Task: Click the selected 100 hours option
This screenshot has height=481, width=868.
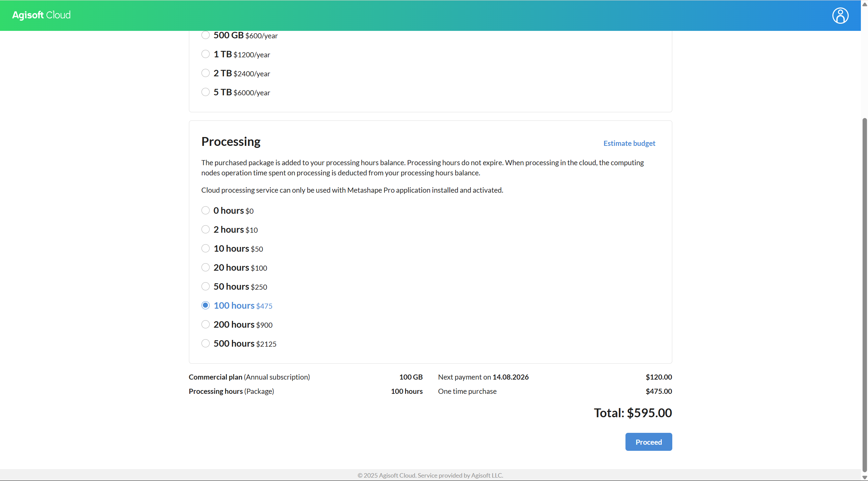Action: 205,305
